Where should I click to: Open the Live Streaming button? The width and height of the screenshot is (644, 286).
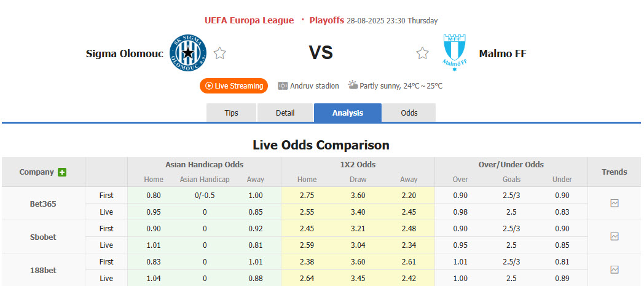pos(234,86)
